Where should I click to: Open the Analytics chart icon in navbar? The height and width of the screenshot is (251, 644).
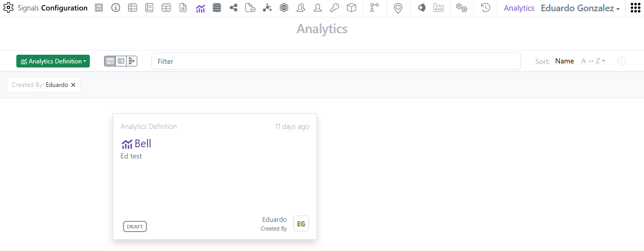(200, 8)
